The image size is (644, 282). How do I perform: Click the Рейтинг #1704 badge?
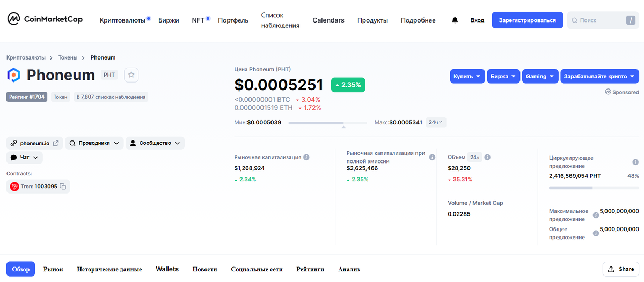click(27, 97)
